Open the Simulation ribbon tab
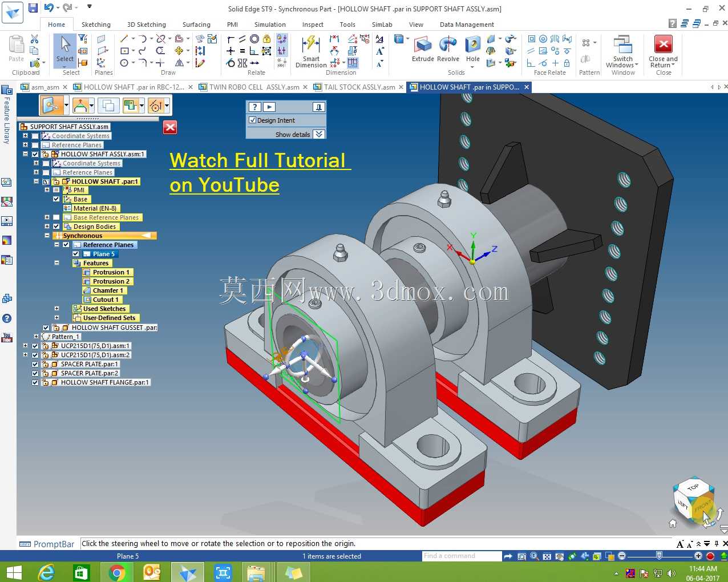 click(x=270, y=25)
